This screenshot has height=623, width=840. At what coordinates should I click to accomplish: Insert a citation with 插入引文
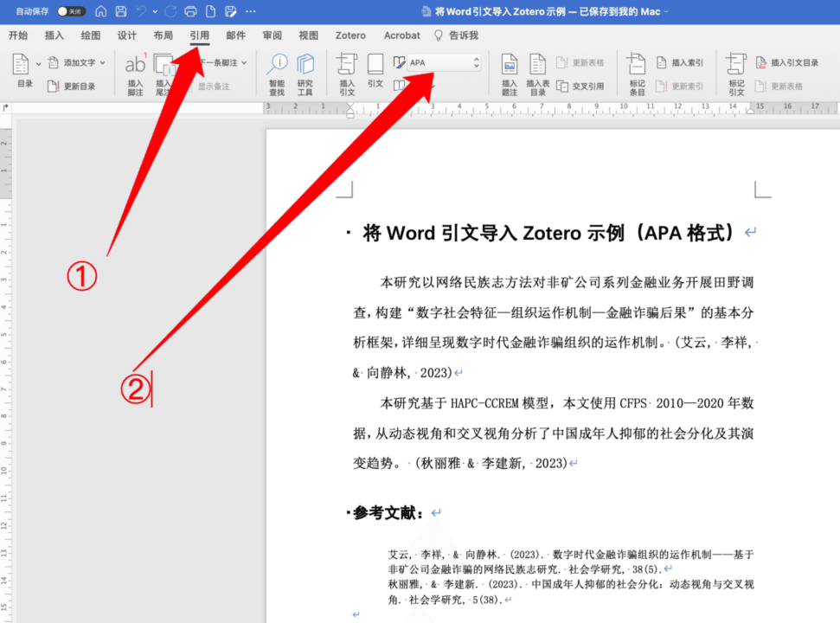pyautogui.click(x=345, y=74)
